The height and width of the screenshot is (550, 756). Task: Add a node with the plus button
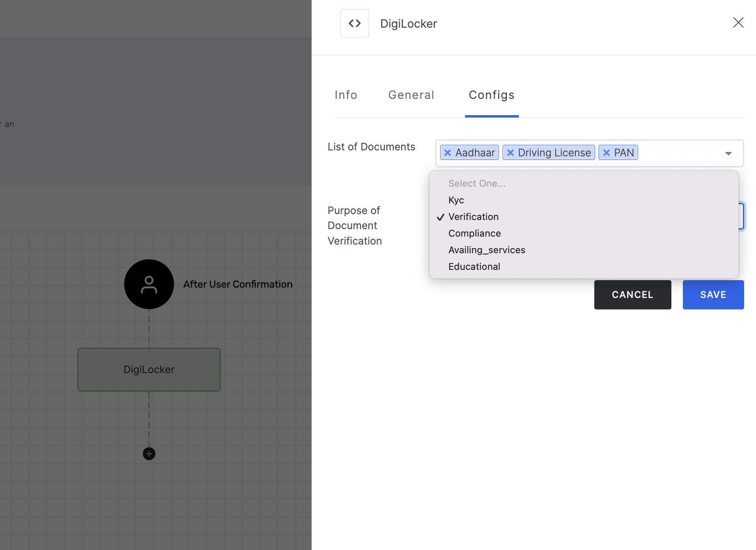149,453
